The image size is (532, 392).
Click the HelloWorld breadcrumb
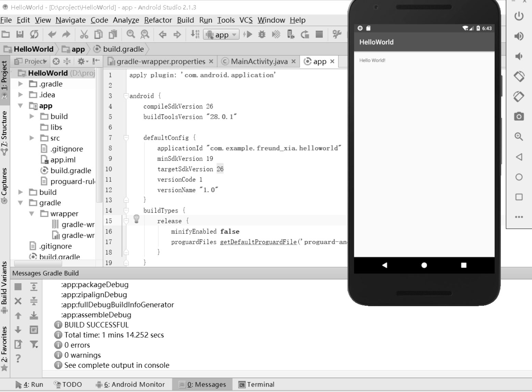point(29,49)
